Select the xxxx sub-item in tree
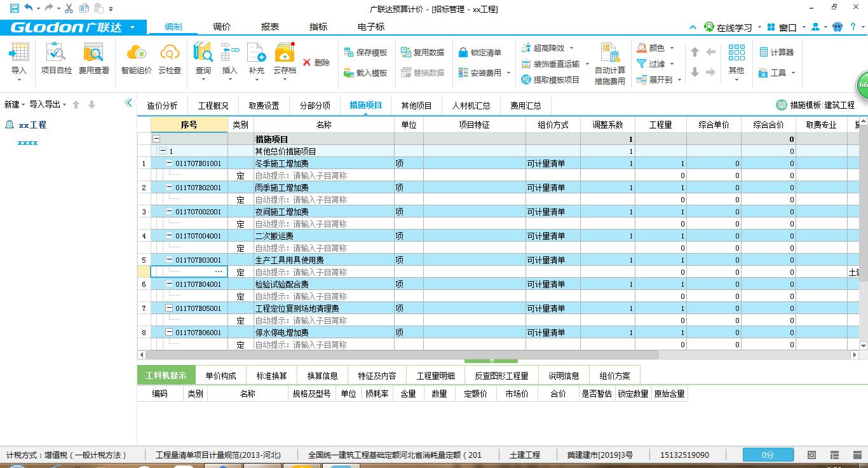 (x=27, y=142)
